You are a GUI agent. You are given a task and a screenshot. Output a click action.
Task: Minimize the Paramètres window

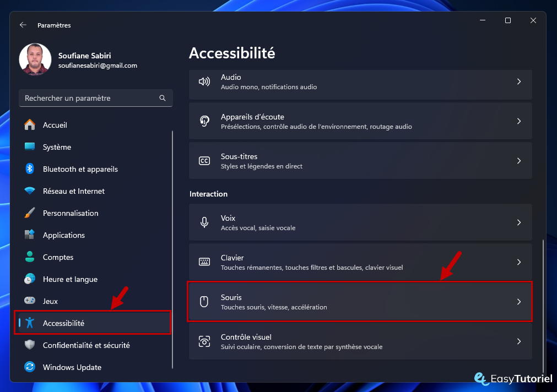coord(483,20)
